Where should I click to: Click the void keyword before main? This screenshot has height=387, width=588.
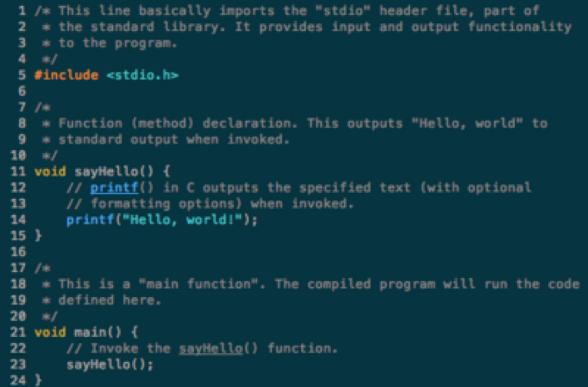(50, 332)
